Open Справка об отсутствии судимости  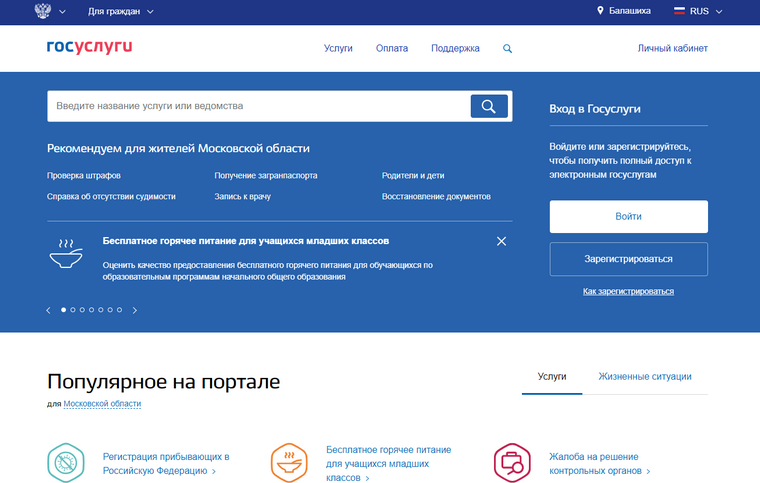point(111,196)
